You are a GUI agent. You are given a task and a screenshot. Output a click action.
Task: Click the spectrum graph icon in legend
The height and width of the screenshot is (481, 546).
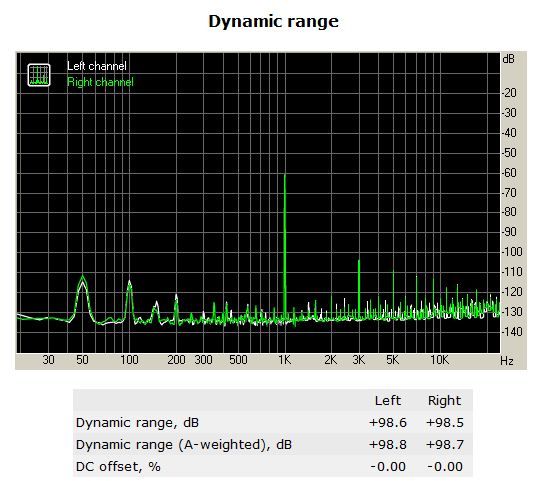39,75
